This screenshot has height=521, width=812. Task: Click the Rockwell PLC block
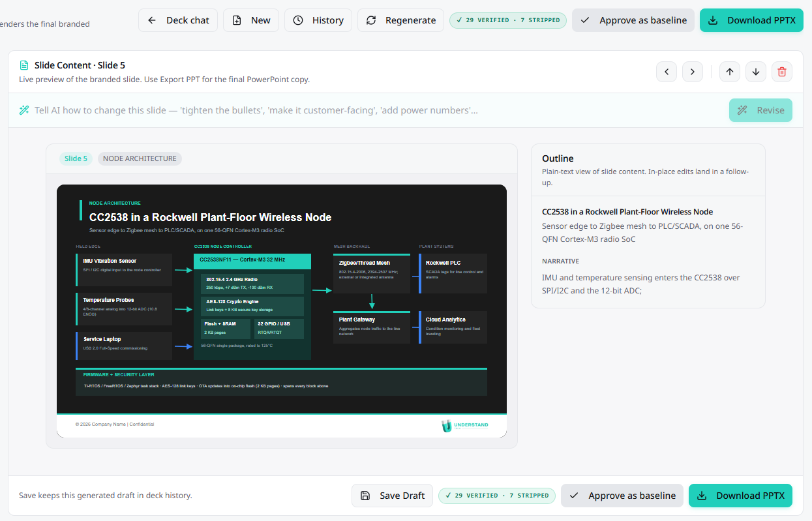click(x=453, y=273)
